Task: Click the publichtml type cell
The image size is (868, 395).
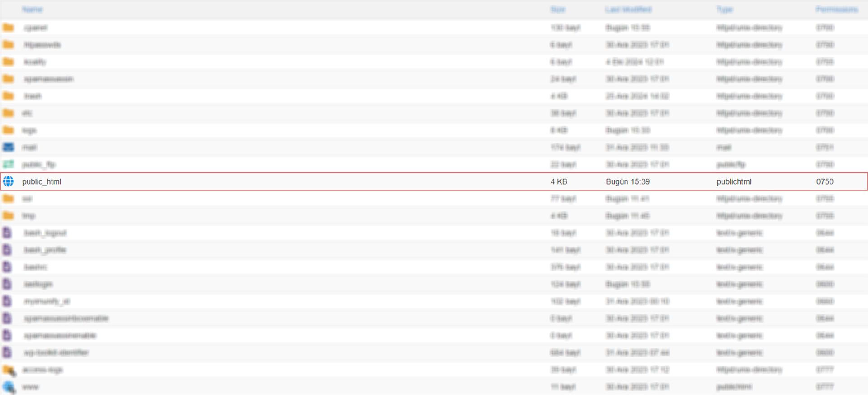Action: (x=734, y=181)
